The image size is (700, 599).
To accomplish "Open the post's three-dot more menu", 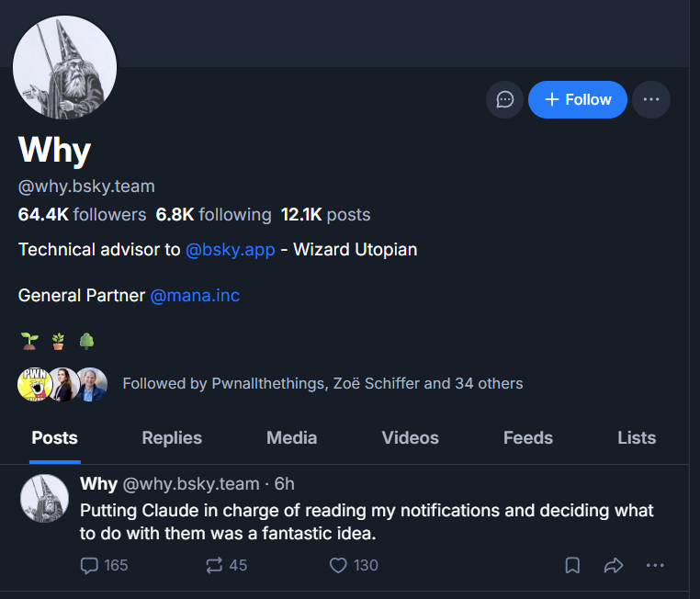I will 655,566.
